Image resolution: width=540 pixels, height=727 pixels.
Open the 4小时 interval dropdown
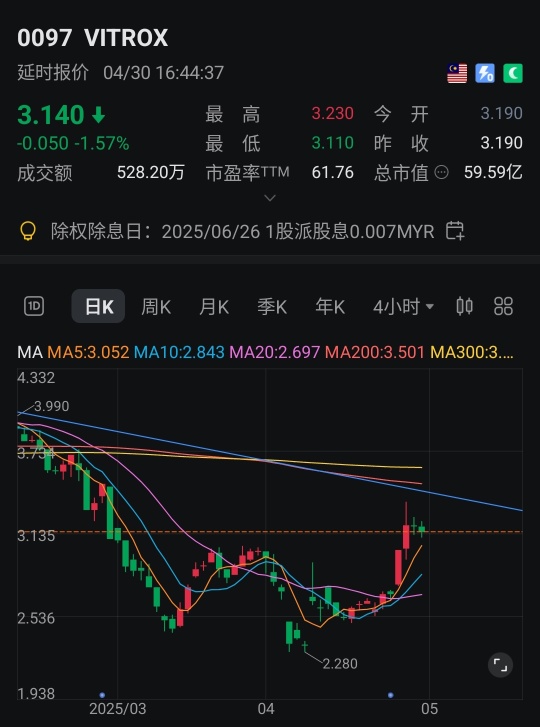(403, 306)
